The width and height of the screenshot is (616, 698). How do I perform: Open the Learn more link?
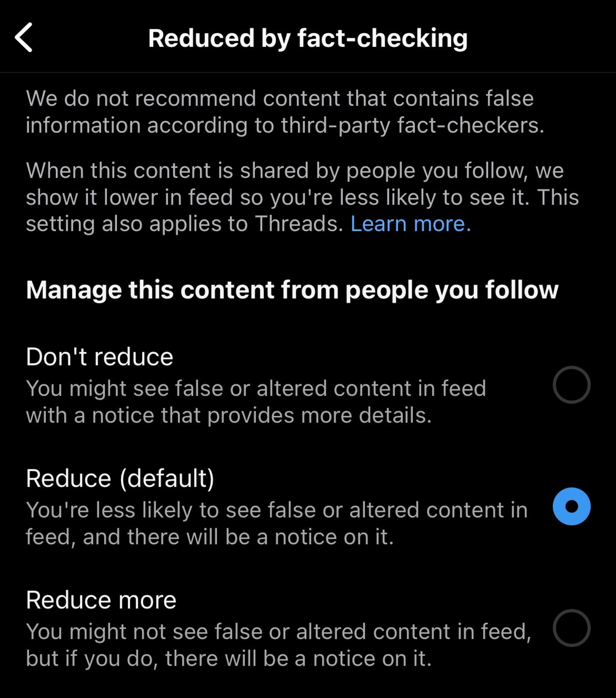(x=411, y=224)
